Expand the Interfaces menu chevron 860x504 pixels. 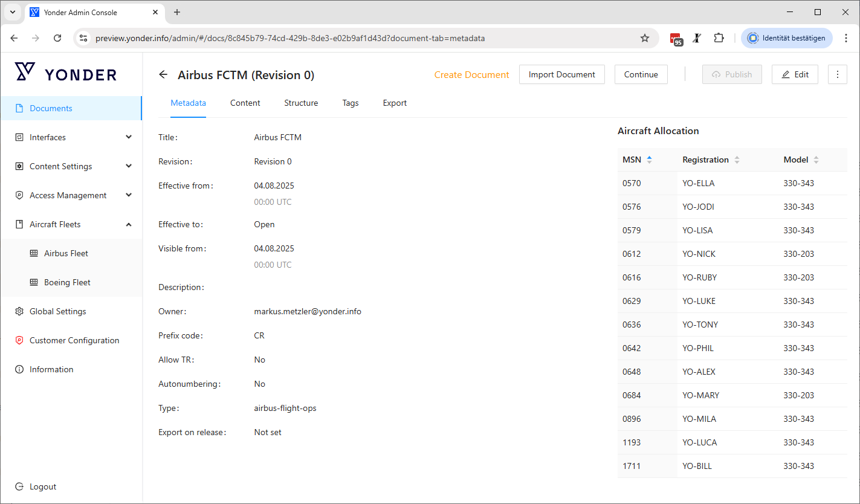coord(129,137)
